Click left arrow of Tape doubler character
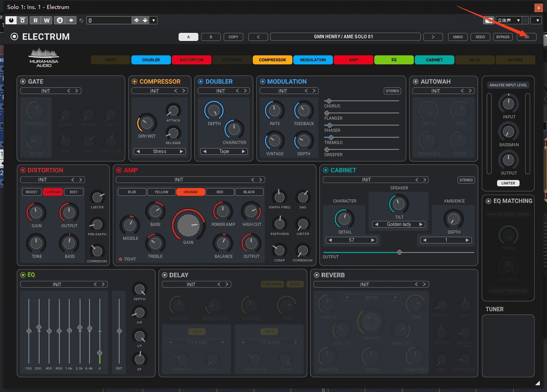This screenshot has width=547, height=392. tap(205, 152)
